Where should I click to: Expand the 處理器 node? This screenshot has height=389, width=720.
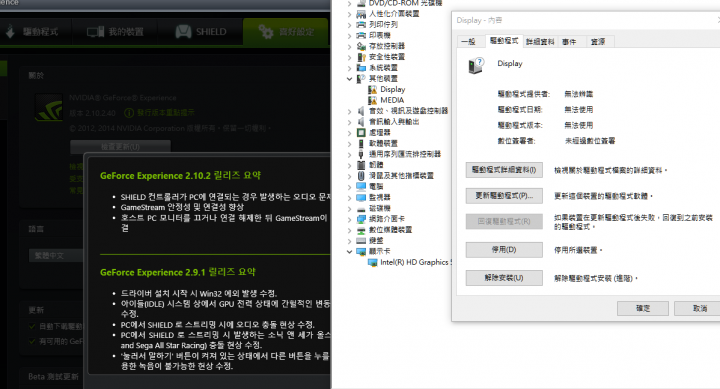(349, 133)
